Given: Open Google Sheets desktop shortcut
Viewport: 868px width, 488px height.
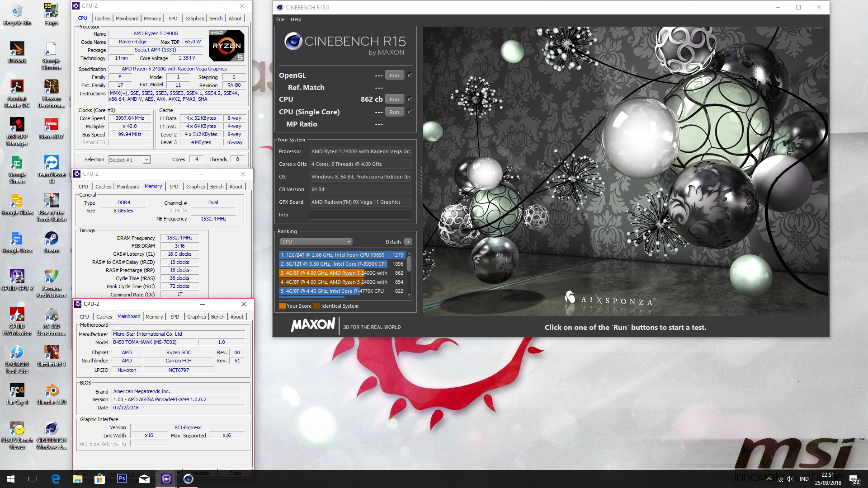Looking at the screenshot, I should [17, 170].
